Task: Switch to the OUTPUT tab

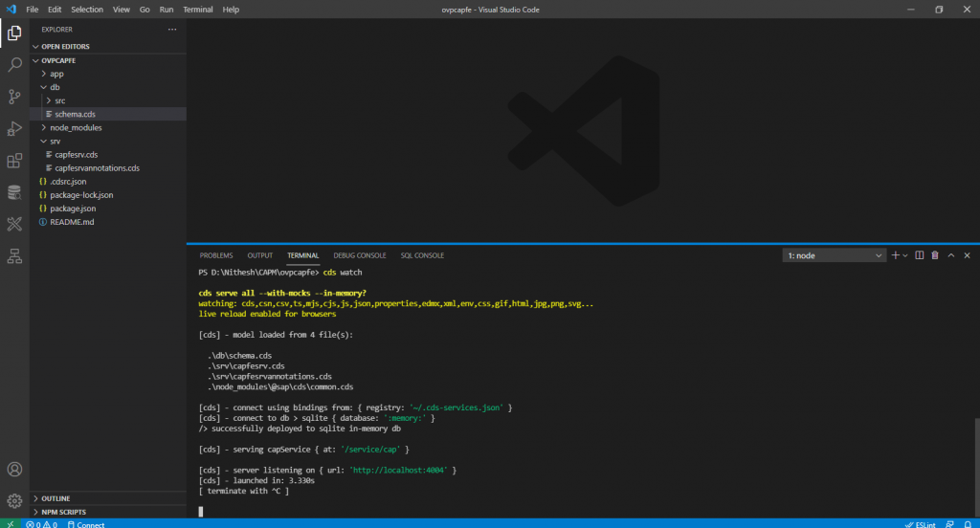Action: click(x=260, y=255)
